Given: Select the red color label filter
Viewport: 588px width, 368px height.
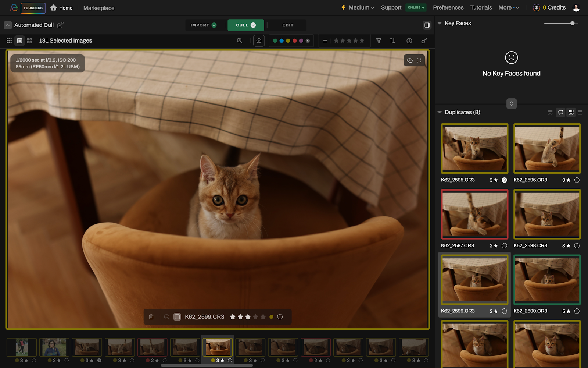Looking at the screenshot, I should [x=294, y=41].
